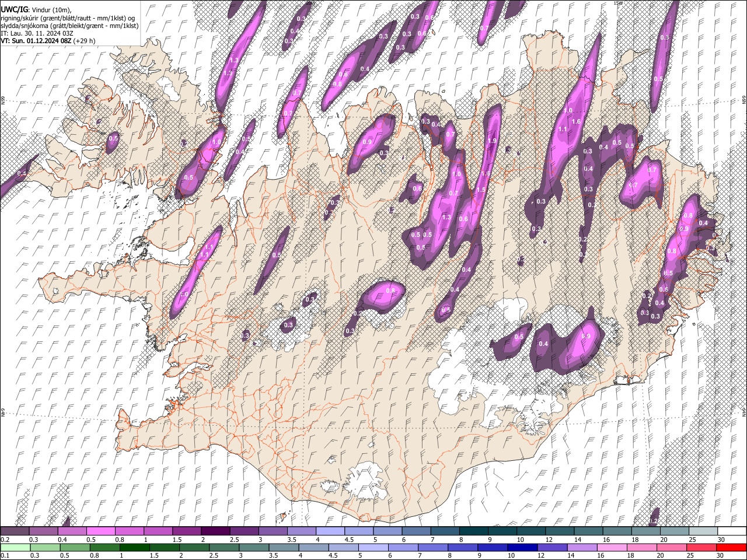Pick the lower legend dark green swatch labeled 1
Image resolution: width=747 pixels, height=560 pixels.
tap(134, 547)
